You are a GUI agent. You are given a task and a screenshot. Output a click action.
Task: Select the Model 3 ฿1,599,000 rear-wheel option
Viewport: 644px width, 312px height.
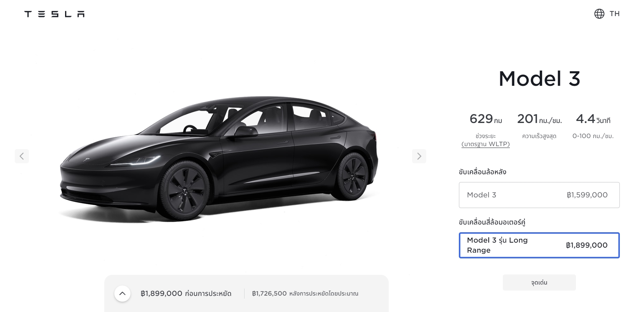[539, 195]
